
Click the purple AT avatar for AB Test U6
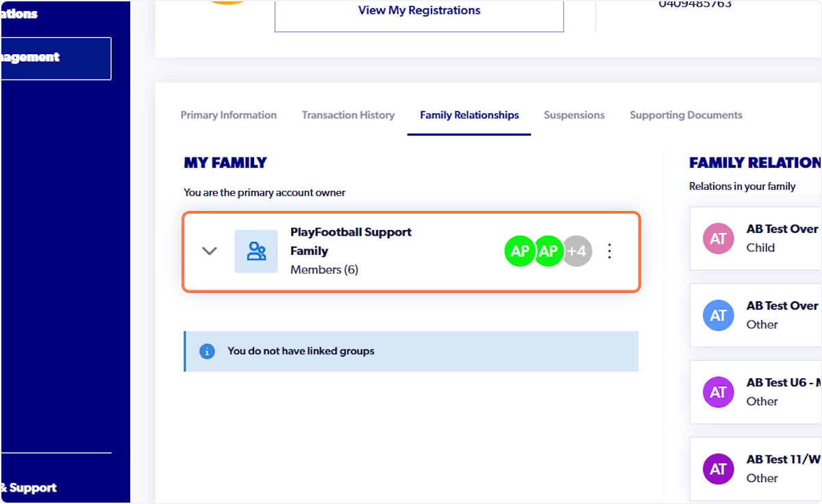point(718,392)
